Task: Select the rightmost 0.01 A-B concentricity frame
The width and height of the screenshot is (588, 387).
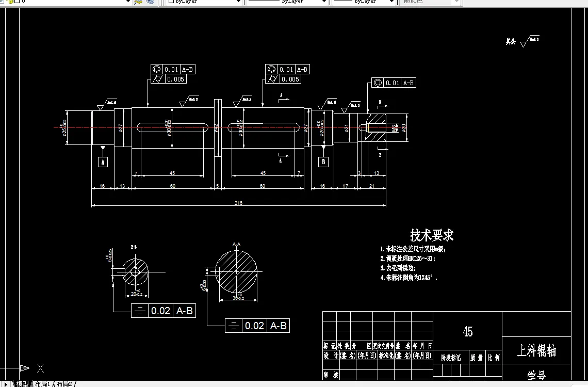Action: [394, 83]
